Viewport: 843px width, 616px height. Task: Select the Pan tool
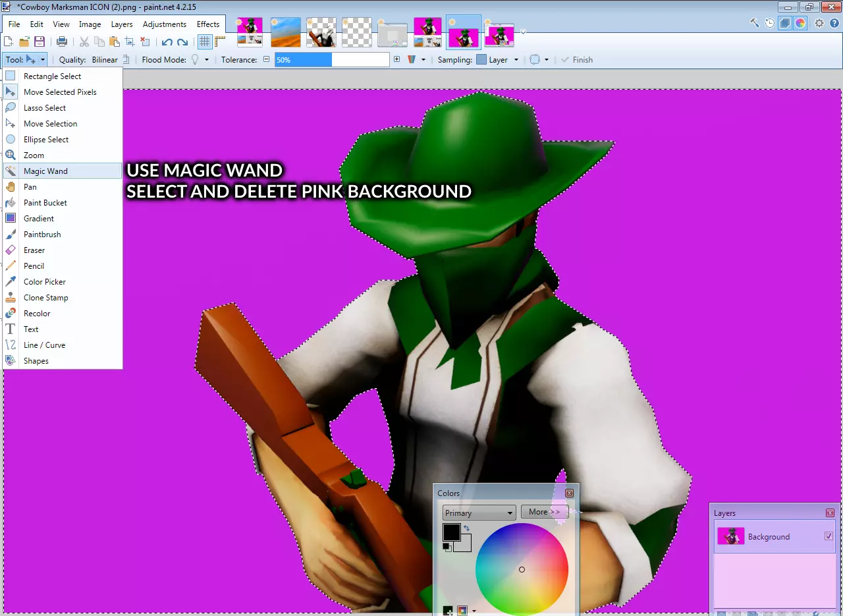pos(63,187)
